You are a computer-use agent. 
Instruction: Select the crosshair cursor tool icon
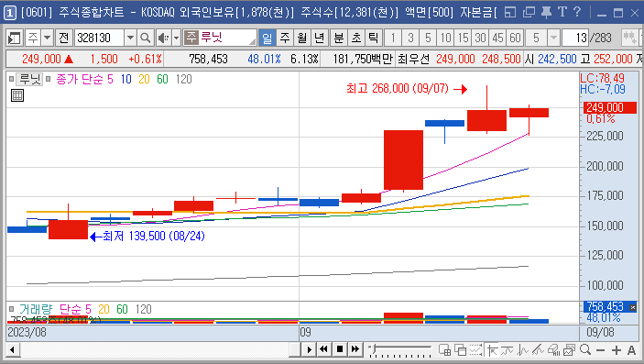pos(492,350)
